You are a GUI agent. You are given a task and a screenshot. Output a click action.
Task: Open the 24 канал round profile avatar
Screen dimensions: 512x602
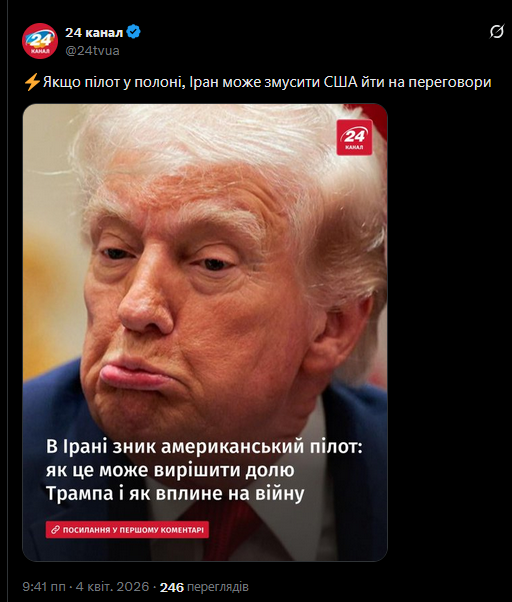40,41
